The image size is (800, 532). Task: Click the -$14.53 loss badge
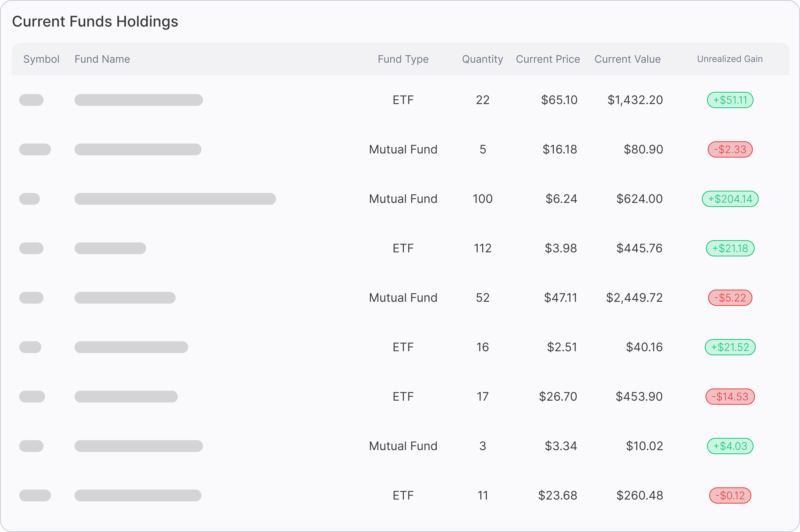(x=730, y=397)
